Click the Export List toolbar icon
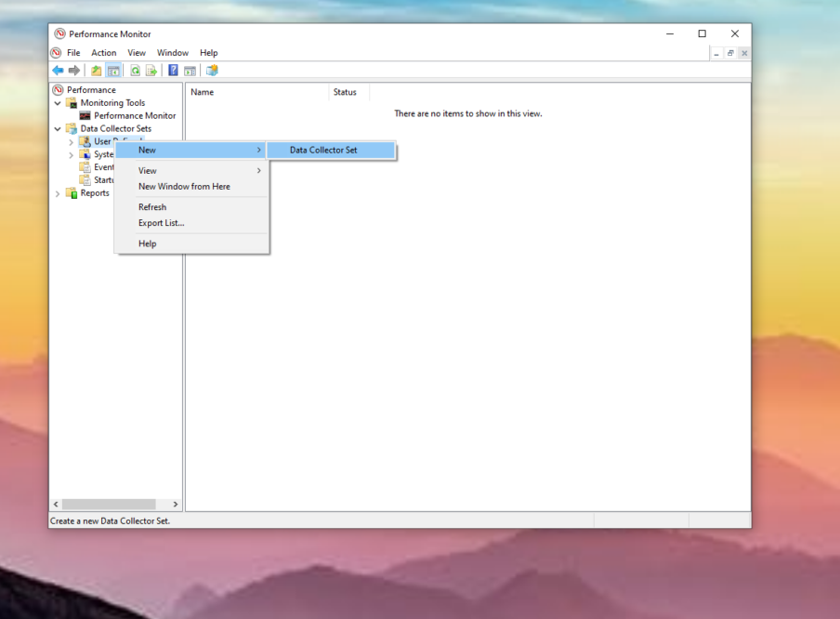 point(151,70)
